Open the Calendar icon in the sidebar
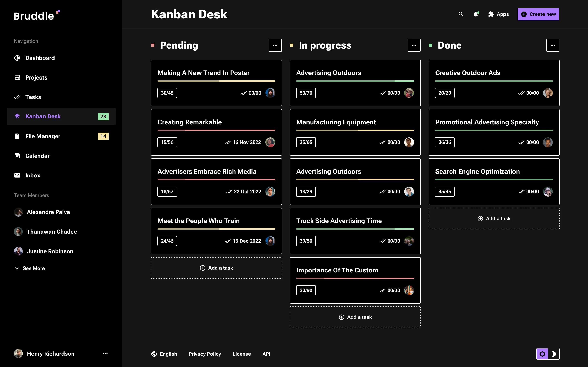 point(17,156)
